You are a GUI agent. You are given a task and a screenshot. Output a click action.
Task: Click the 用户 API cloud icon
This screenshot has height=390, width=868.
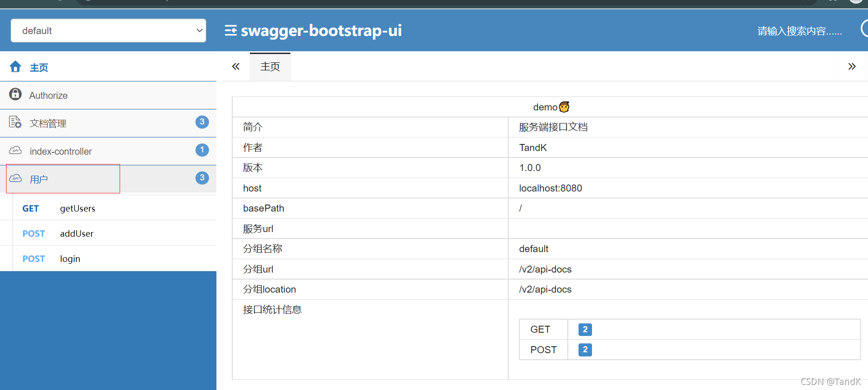click(x=15, y=178)
